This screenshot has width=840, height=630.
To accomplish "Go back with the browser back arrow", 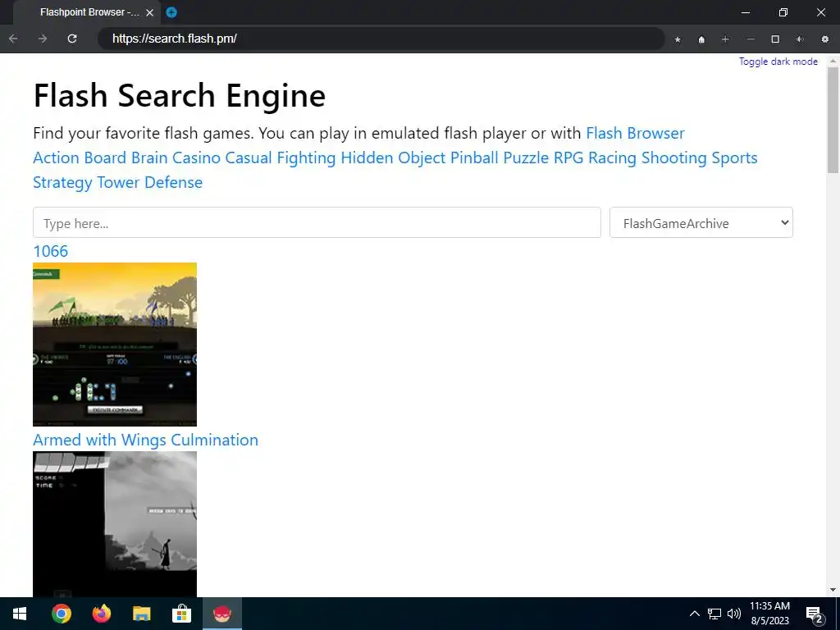I will (x=13, y=39).
